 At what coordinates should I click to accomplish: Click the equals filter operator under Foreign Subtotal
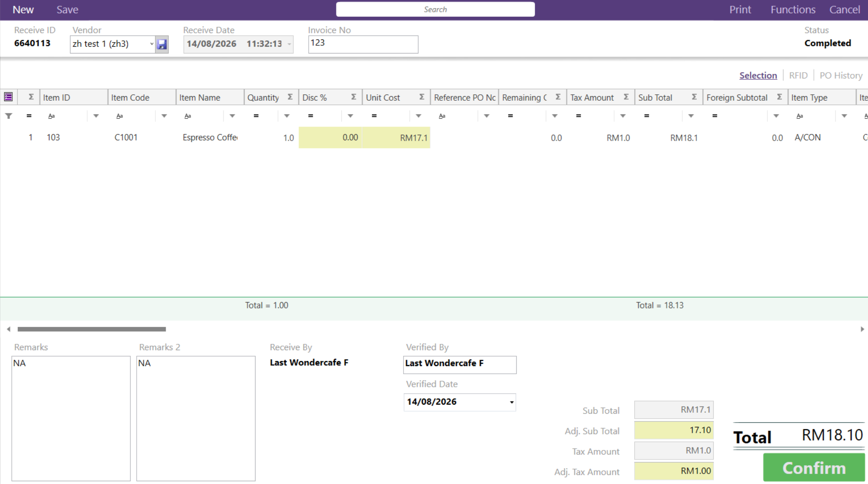(715, 116)
